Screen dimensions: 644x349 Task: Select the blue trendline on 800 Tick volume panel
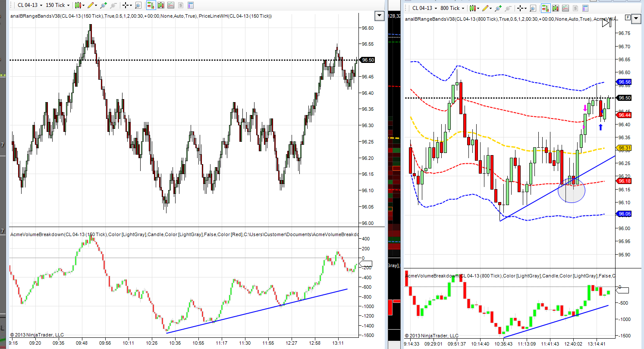pos(556,321)
